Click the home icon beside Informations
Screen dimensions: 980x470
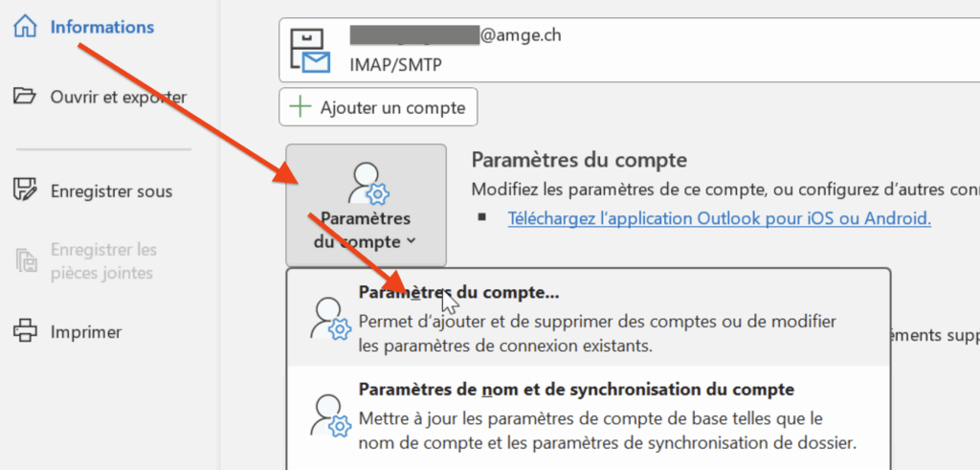[25, 27]
